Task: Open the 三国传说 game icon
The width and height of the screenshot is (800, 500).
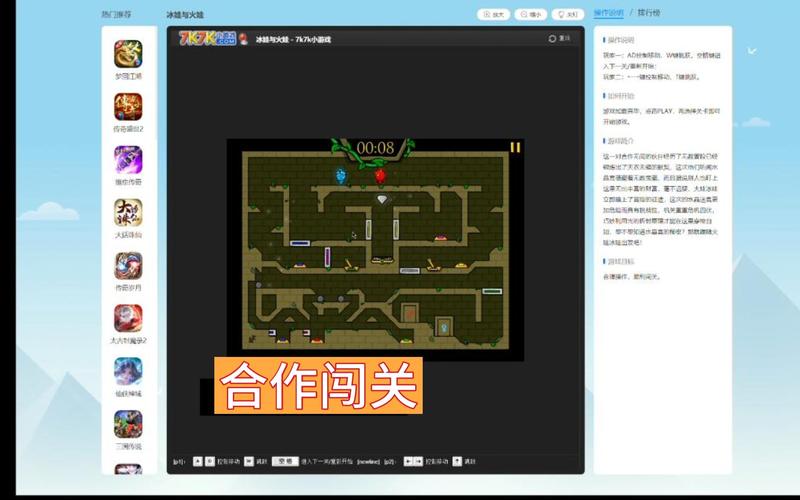Action: tap(128, 424)
